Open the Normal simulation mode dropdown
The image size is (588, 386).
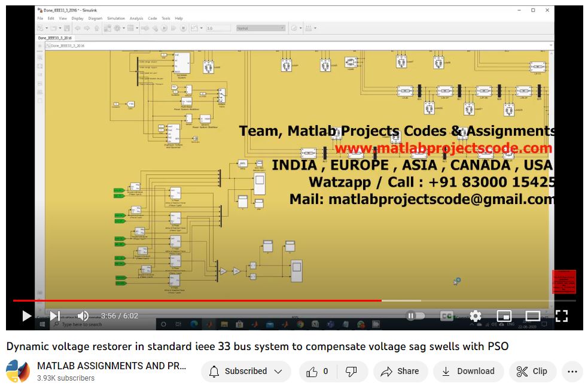(261, 28)
